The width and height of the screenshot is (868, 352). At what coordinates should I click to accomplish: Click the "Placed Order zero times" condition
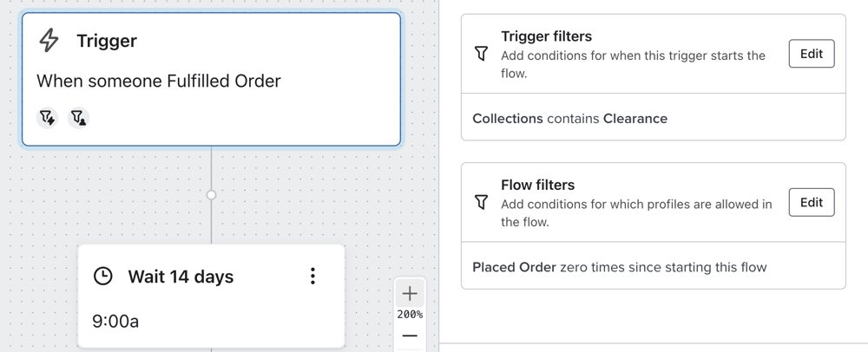(x=619, y=267)
